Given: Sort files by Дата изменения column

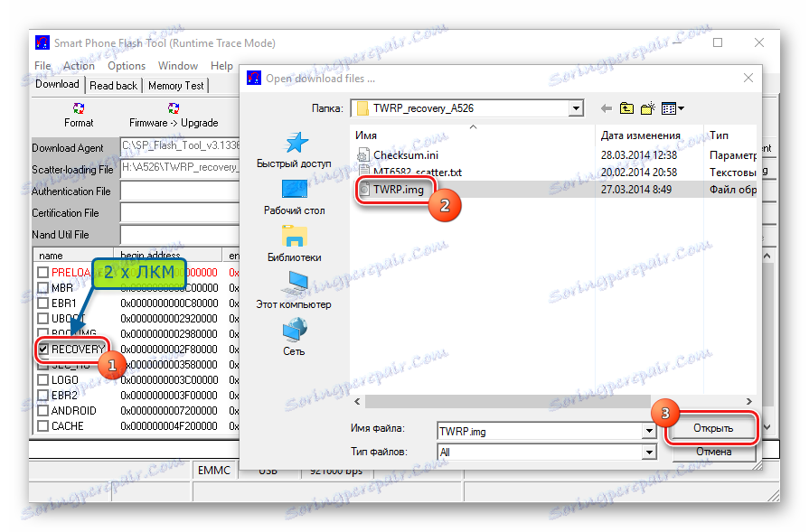Looking at the screenshot, I should [648, 135].
